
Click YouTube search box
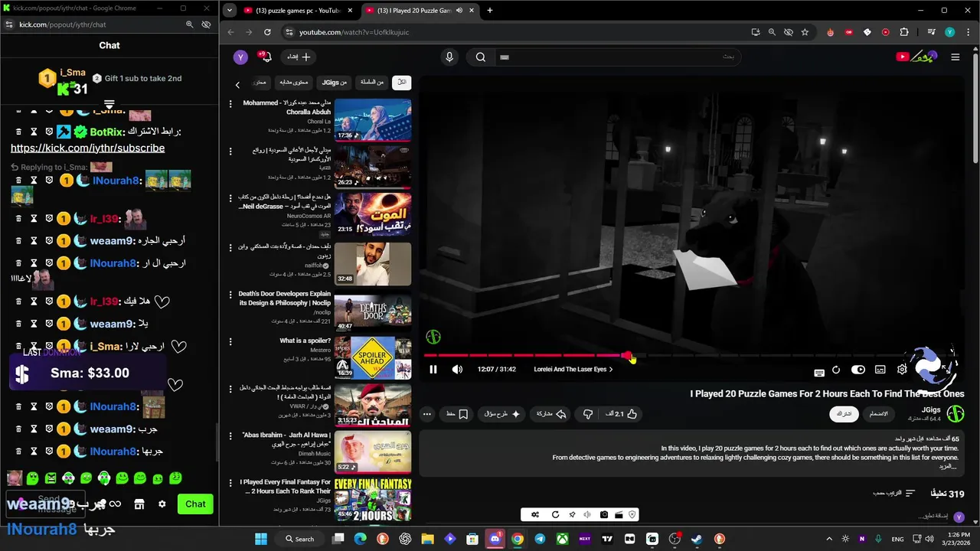pyautogui.click(x=619, y=57)
